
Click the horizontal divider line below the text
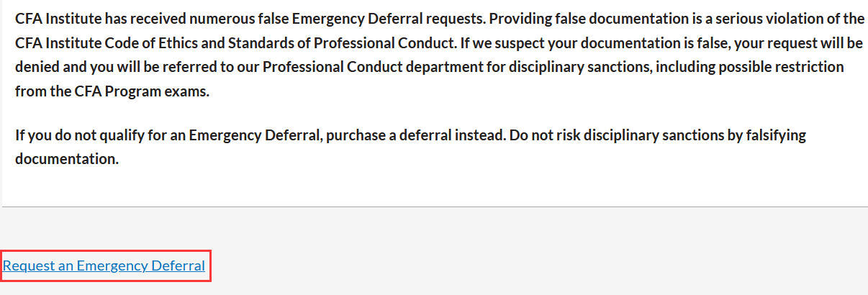pos(434,207)
